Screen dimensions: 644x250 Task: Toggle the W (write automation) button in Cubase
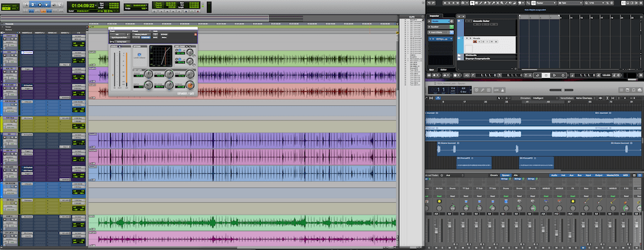(458, 3)
